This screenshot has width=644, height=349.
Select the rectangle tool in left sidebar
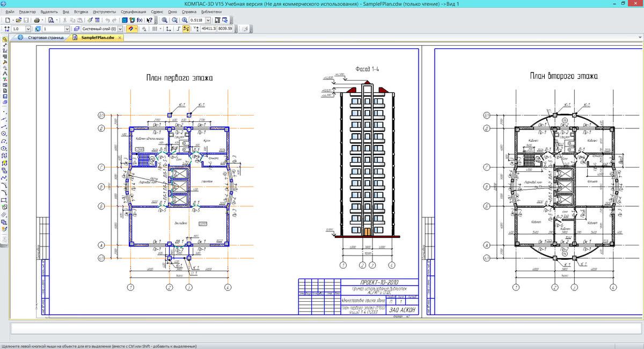click(x=4, y=200)
